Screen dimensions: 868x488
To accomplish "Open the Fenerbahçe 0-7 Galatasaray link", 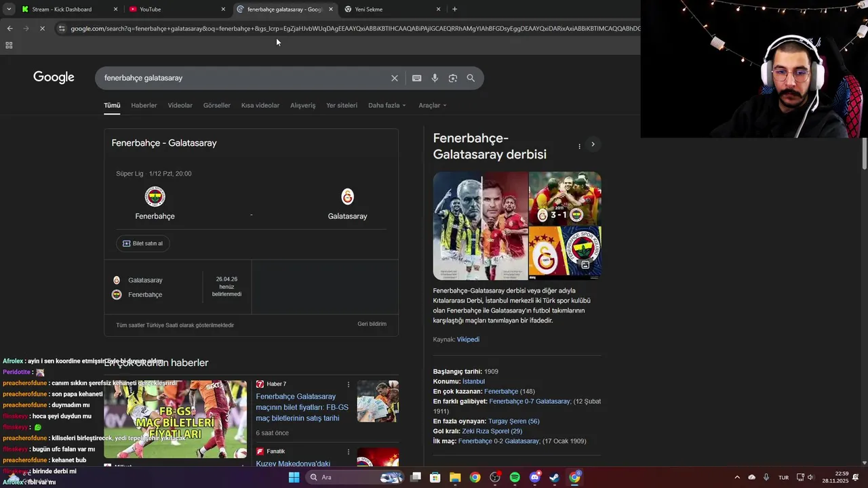I will (x=530, y=401).
